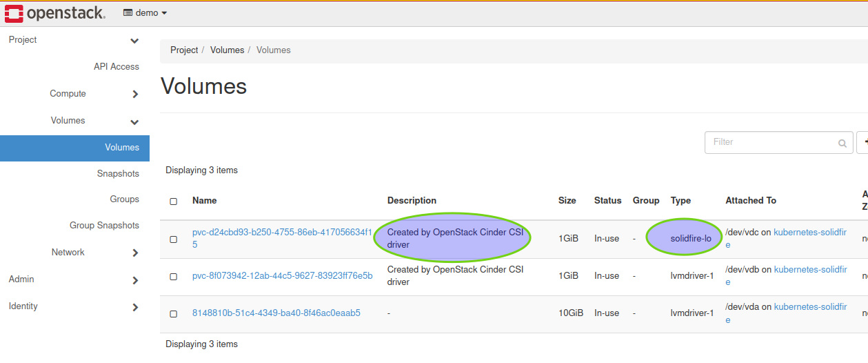Click the 10GiB size cell
Screen dimensions: 868x363
pyautogui.click(x=571, y=313)
